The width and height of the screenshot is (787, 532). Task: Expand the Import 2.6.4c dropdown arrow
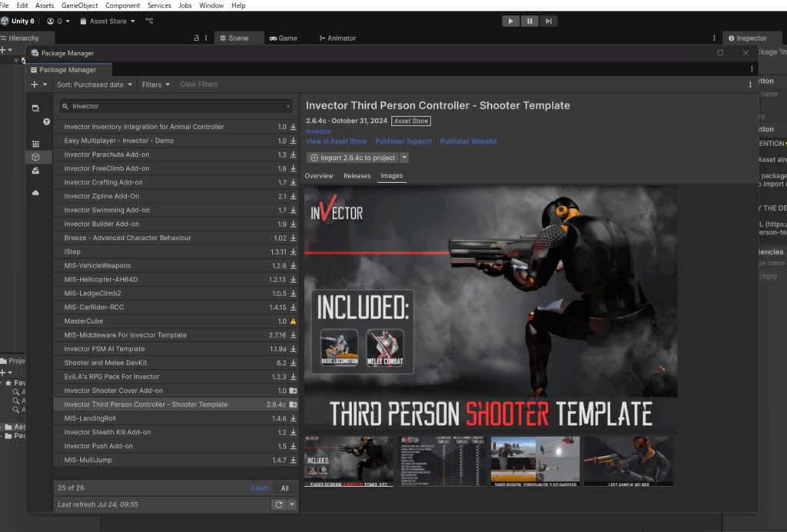pyautogui.click(x=404, y=158)
